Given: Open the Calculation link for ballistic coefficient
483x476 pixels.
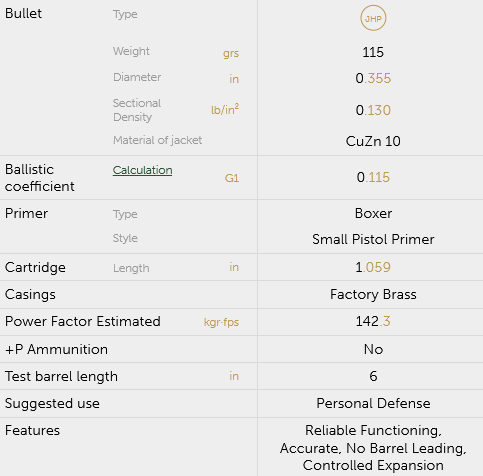Looking at the screenshot, I should tap(142, 170).
